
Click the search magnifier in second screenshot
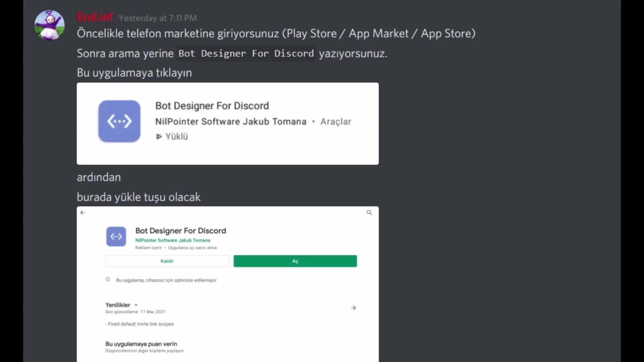(369, 213)
